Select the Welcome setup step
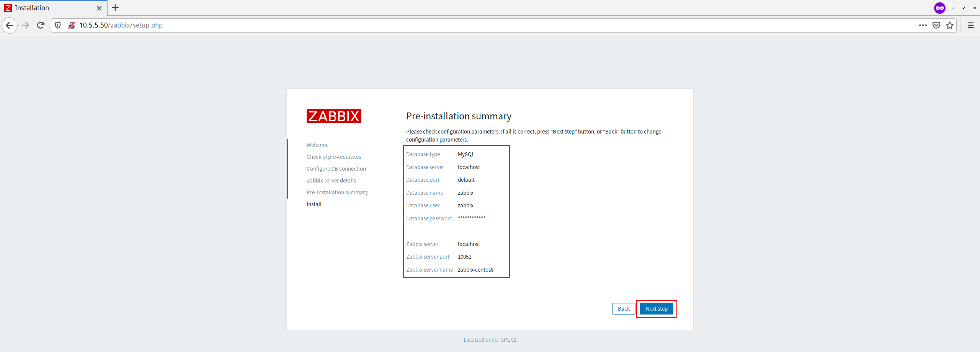The image size is (980, 352). [317, 145]
